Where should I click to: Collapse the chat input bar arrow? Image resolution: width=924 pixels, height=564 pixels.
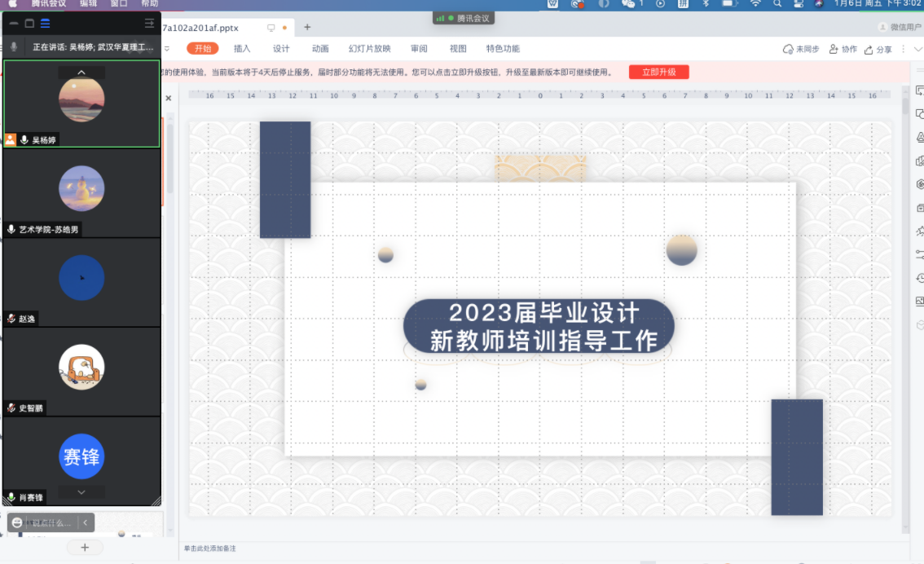[86, 522]
